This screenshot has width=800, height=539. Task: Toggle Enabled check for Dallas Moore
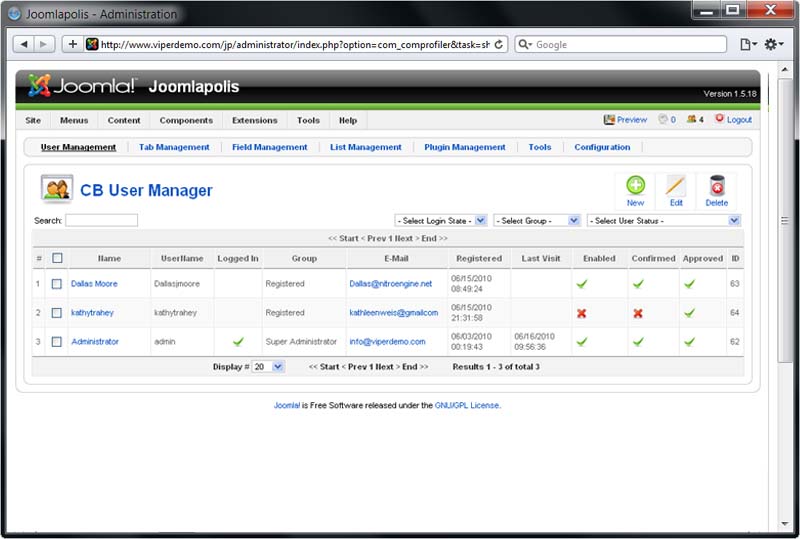[x=582, y=284]
